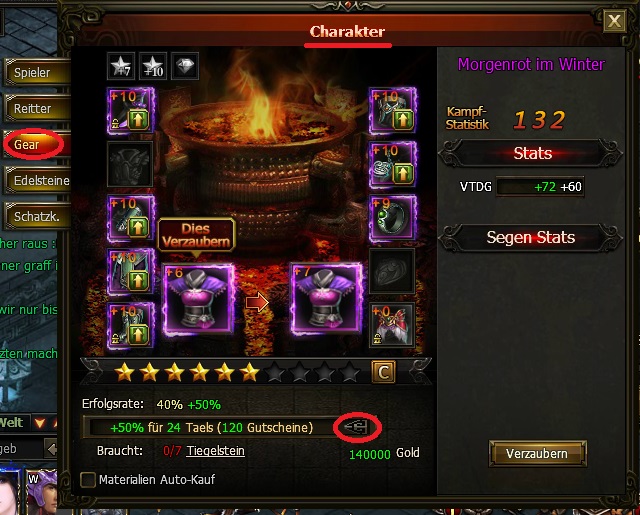
Task: Enable Materialien Auto-Kauf checkbox
Action: click(x=88, y=479)
